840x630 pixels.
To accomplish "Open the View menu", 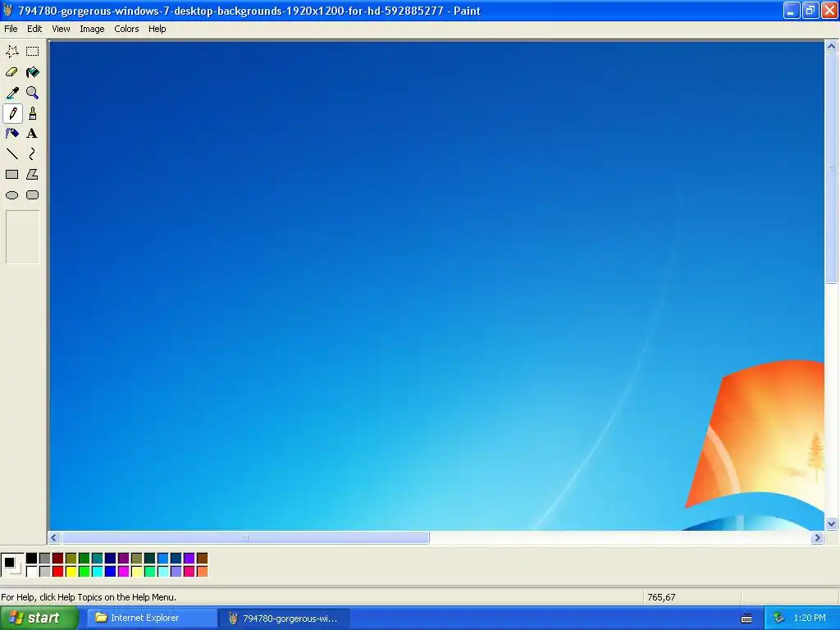I will click(61, 29).
